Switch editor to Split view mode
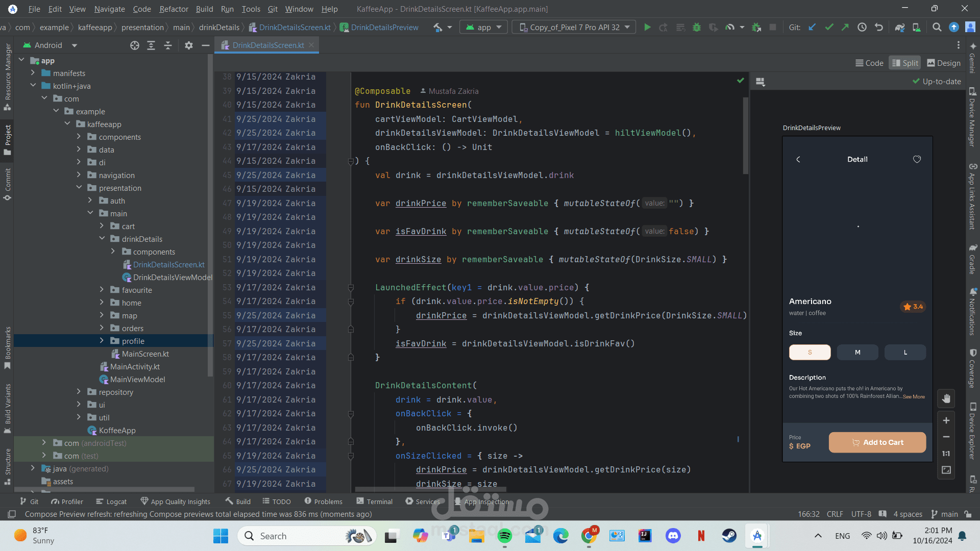 pyautogui.click(x=904, y=63)
